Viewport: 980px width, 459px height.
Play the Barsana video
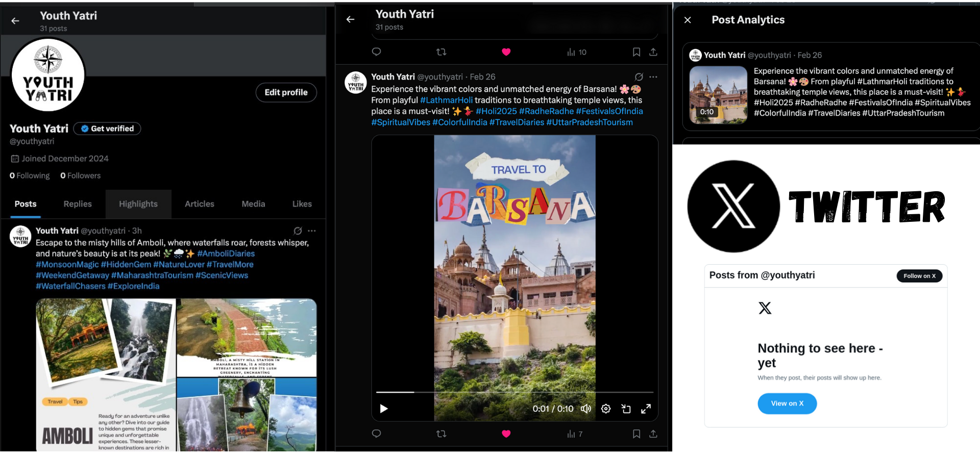point(384,409)
